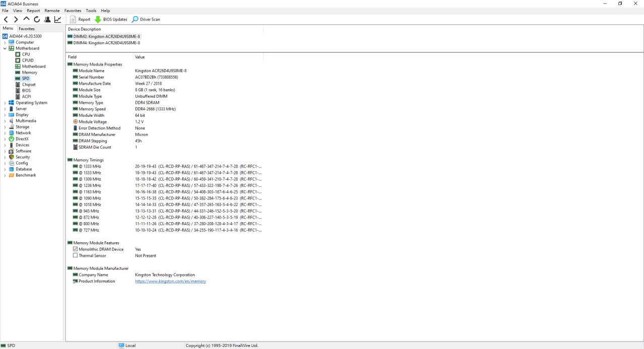644x349 pixels.
Task: Expand the Computer tree node
Action: (5, 42)
